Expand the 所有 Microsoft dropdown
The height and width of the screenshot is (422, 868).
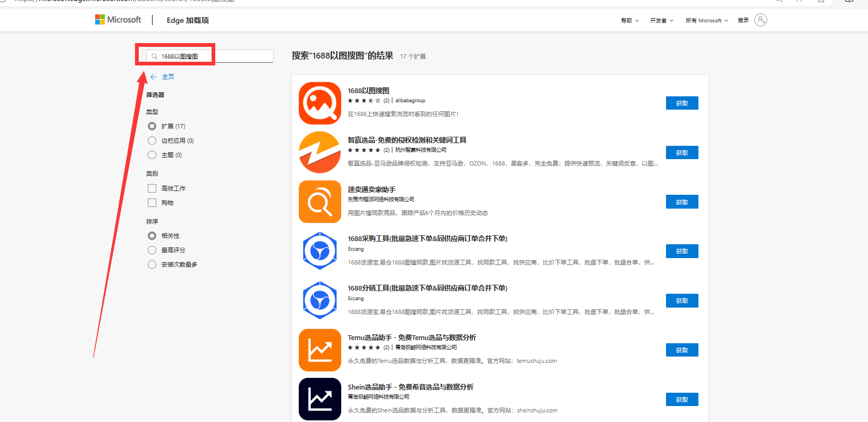707,21
